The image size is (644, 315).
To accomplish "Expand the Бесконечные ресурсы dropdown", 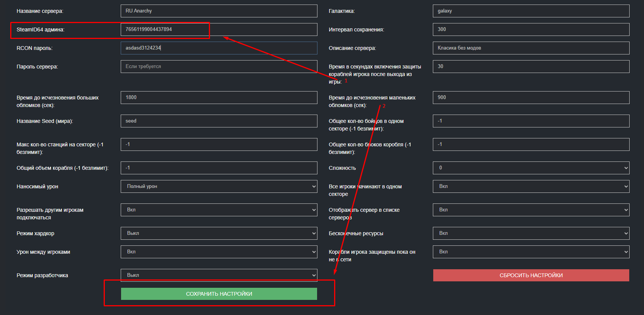I will [x=531, y=233].
